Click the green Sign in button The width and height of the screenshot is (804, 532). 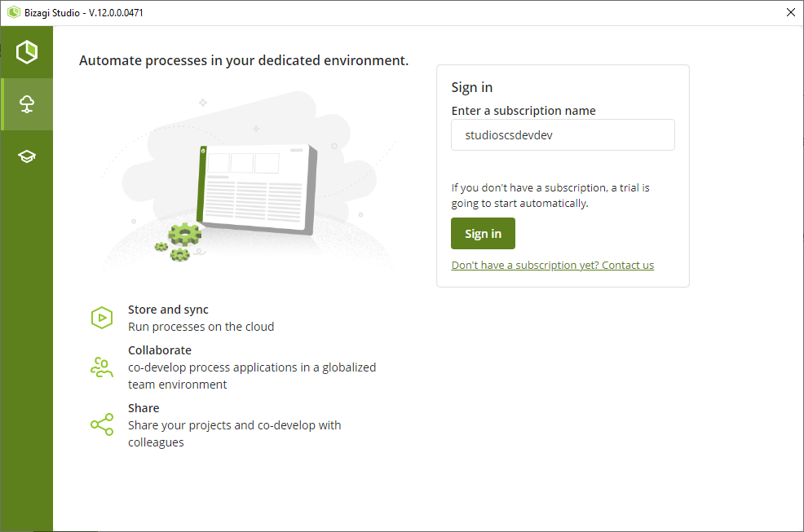point(483,233)
